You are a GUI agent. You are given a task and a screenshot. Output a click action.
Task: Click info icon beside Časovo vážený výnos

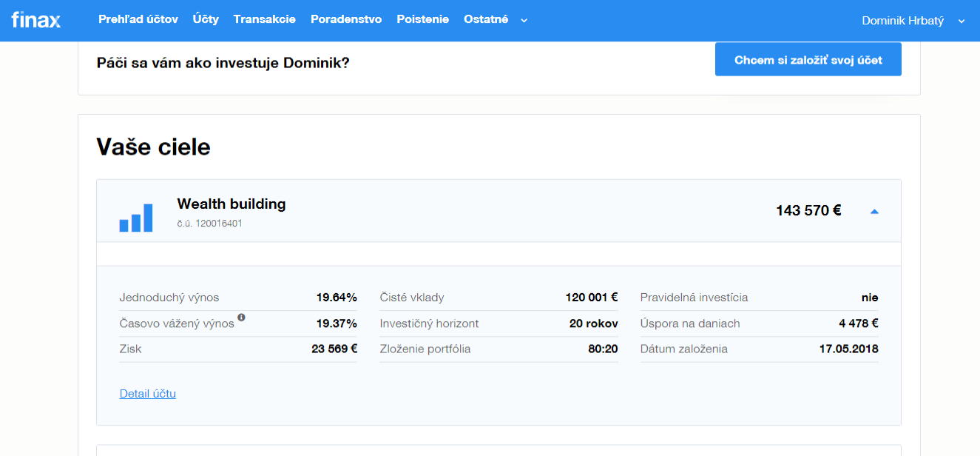click(x=241, y=318)
